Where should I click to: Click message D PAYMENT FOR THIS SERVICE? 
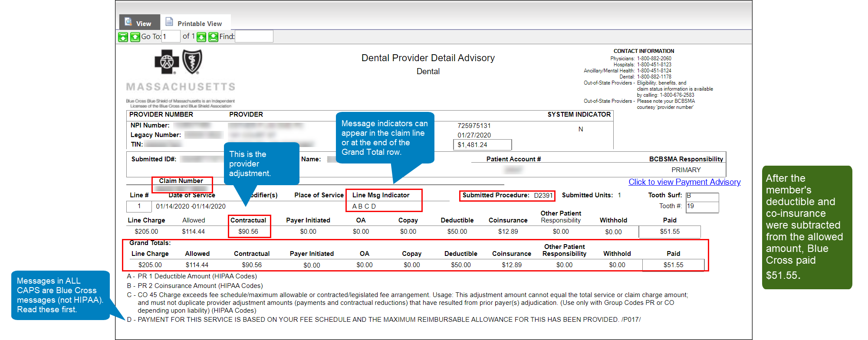click(x=384, y=320)
